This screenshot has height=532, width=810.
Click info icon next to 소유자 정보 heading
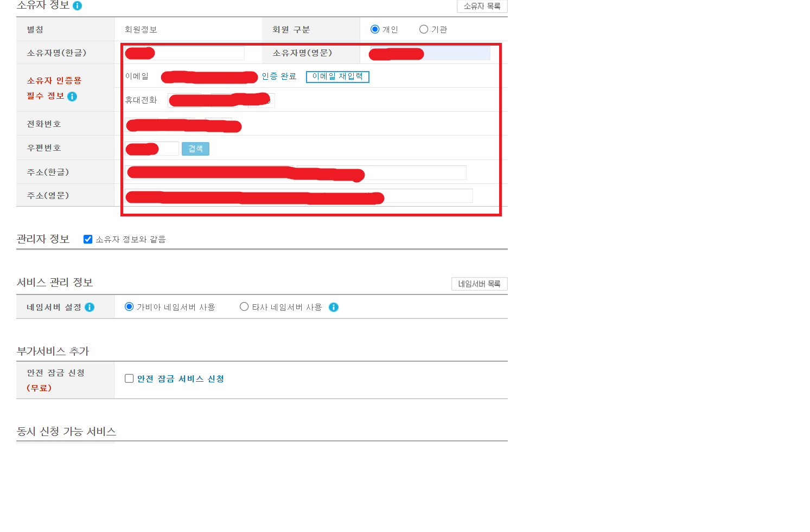pos(78,6)
